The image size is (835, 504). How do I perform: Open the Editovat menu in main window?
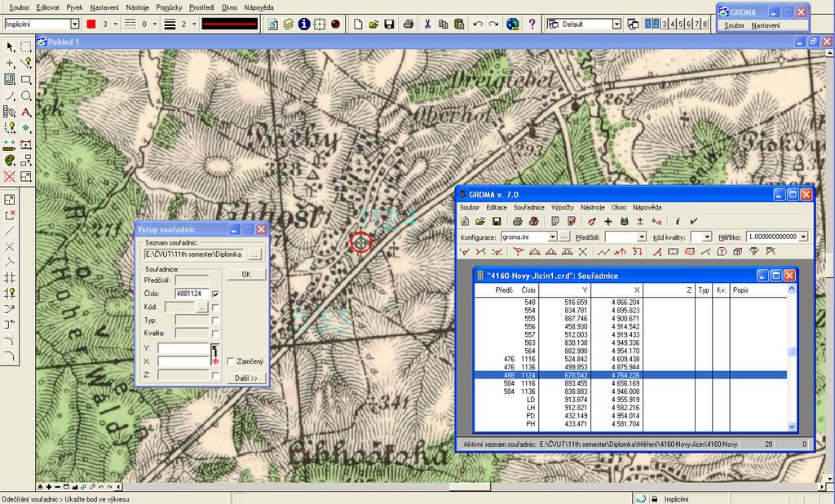[x=48, y=7]
